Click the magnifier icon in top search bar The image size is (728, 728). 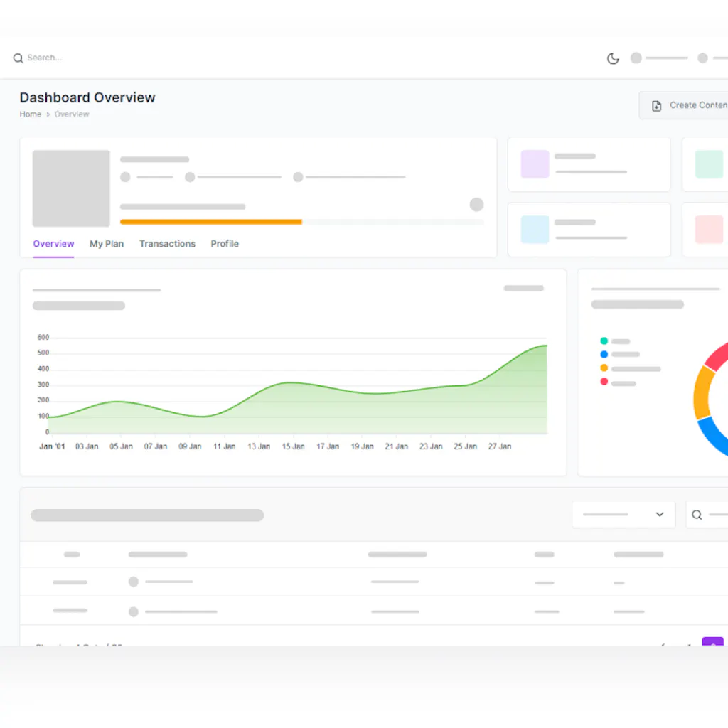(18, 58)
